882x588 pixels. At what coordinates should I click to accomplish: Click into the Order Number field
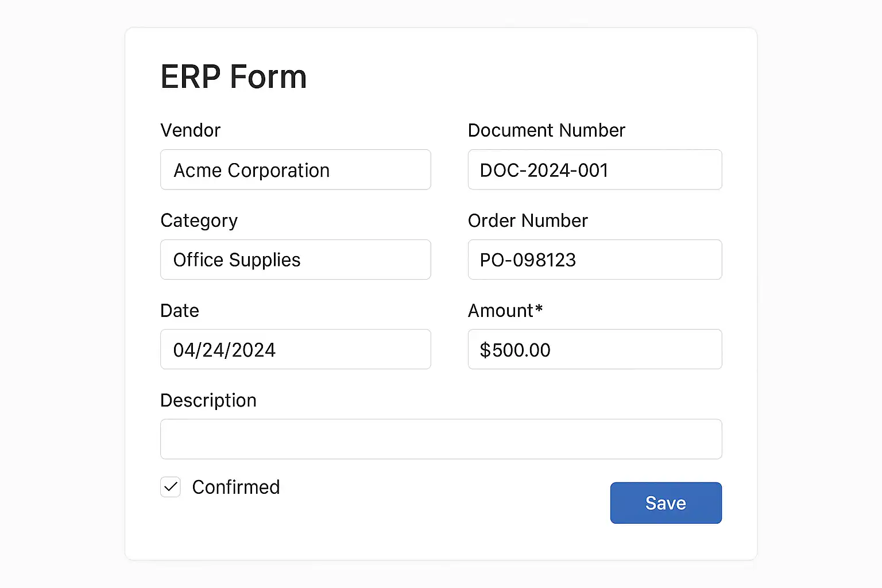point(594,260)
